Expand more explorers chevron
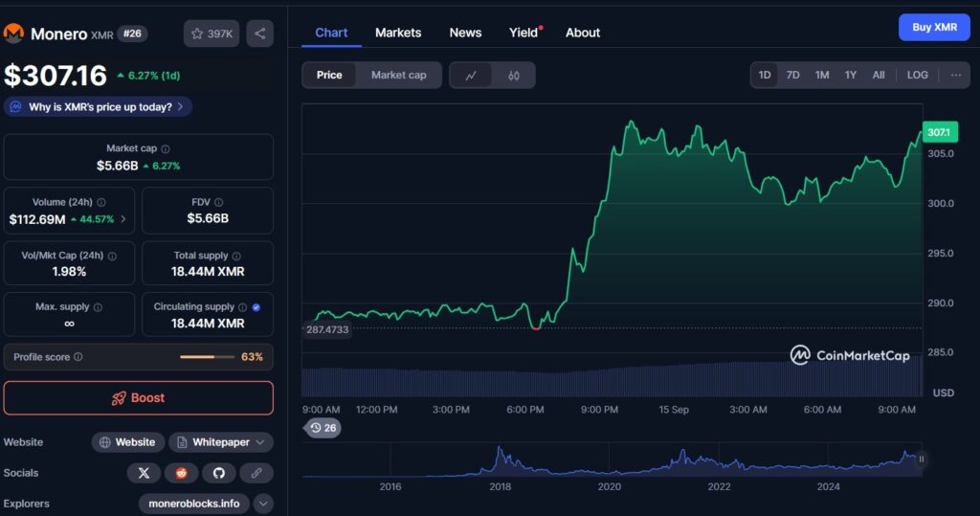The height and width of the screenshot is (516, 980). pyautogui.click(x=263, y=504)
